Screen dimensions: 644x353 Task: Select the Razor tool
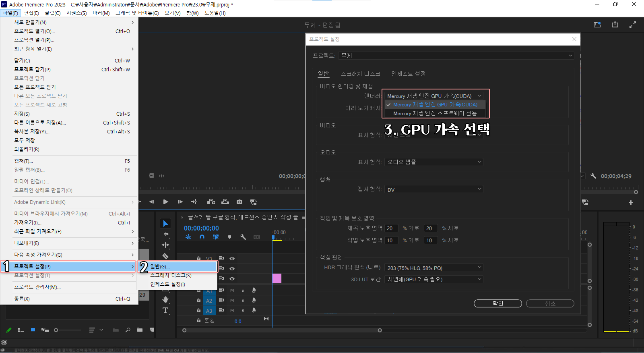165,256
